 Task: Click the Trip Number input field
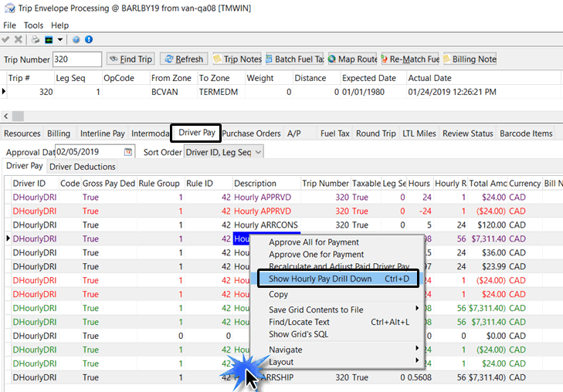(x=77, y=59)
